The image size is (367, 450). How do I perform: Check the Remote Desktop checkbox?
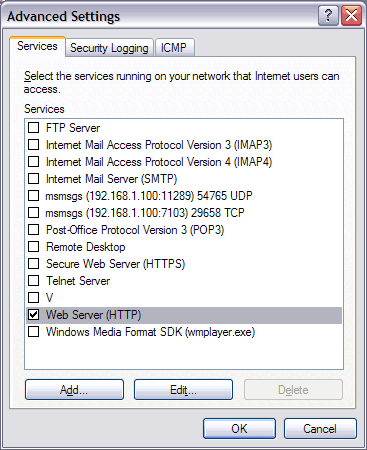(33, 247)
